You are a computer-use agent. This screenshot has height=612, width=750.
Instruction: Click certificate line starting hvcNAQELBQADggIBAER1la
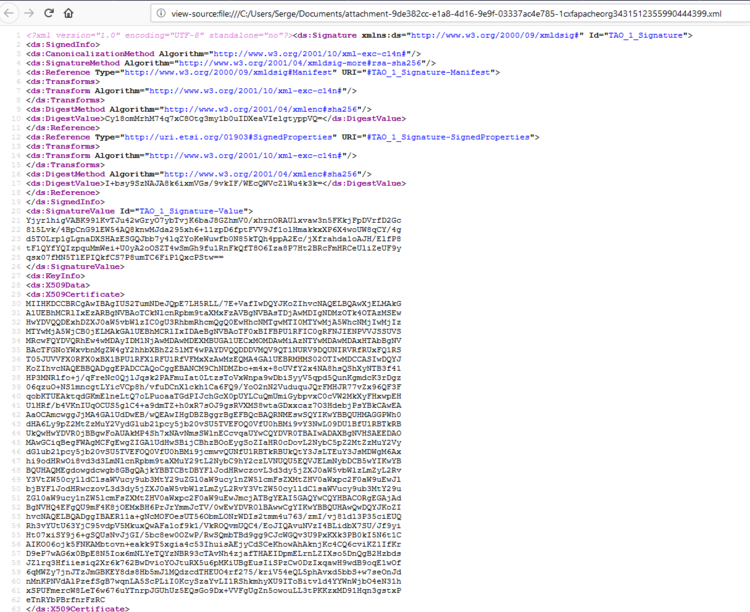[x=213, y=517]
